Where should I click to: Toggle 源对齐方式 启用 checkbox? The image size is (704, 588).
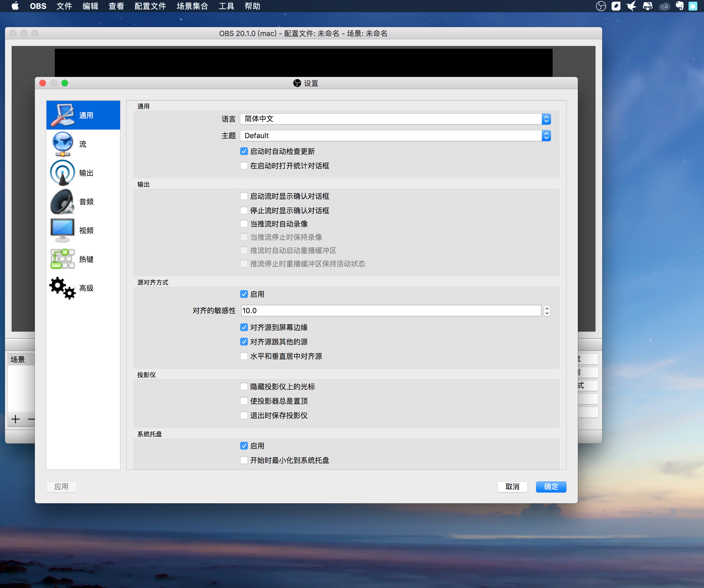pos(244,294)
